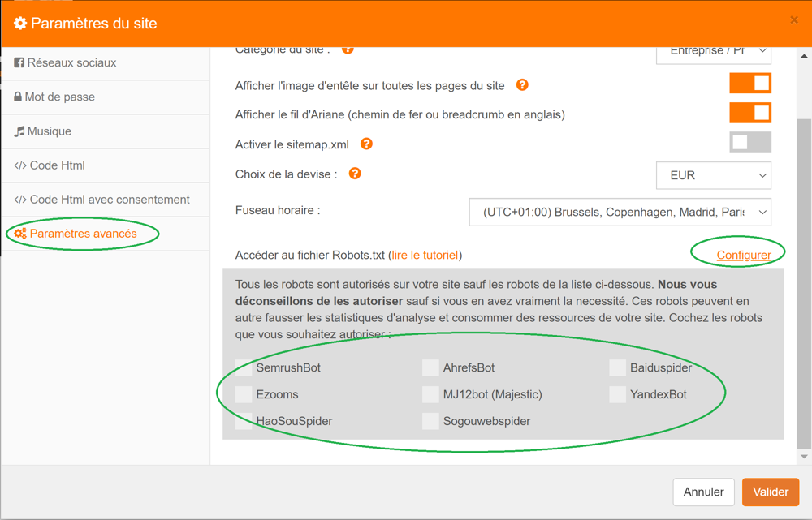Screen dimensions: 812x520
Task: Click the help icon next to sitemap.xml
Action: click(366, 144)
